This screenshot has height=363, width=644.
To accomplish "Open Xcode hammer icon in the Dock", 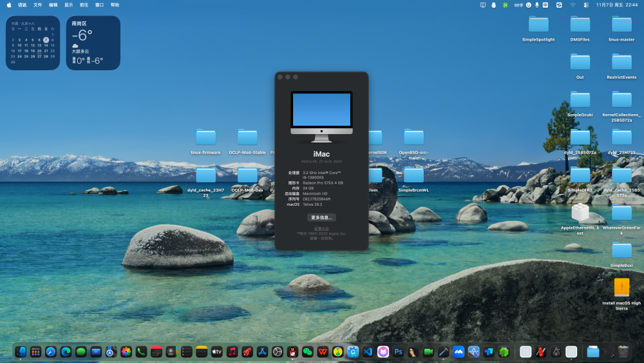I will coord(443,352).
